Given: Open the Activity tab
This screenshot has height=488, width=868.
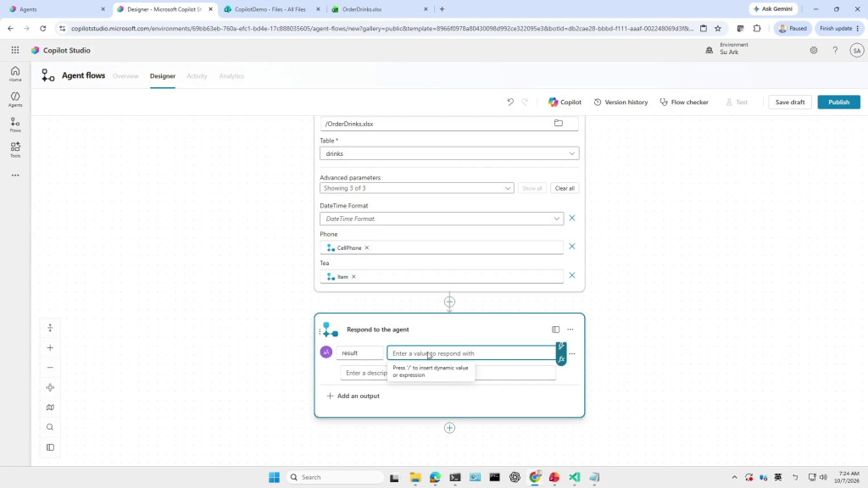Looking at the screenshot, I should coord(197,75).
